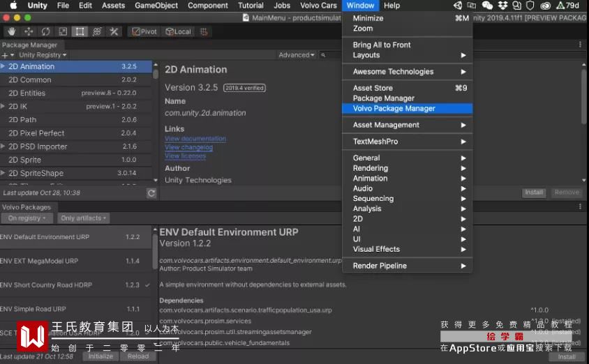
Task: Select the 2D Entities package
Action: [x=76, y=93]
